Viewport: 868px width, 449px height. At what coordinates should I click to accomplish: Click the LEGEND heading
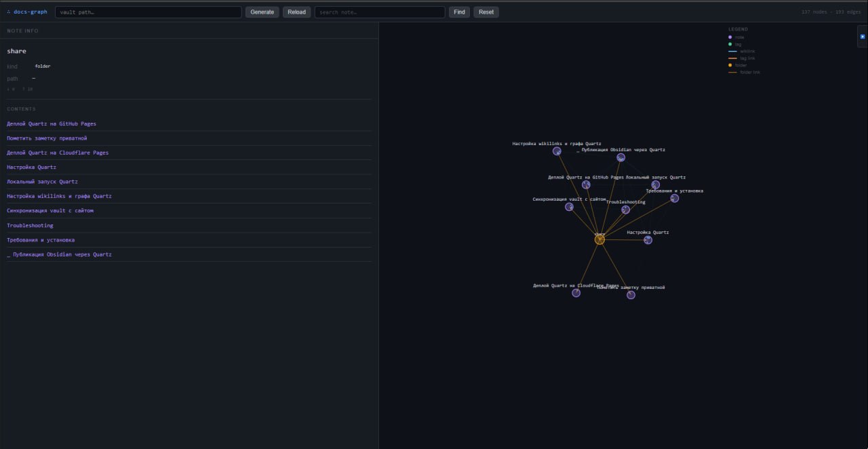coord(738,29)
